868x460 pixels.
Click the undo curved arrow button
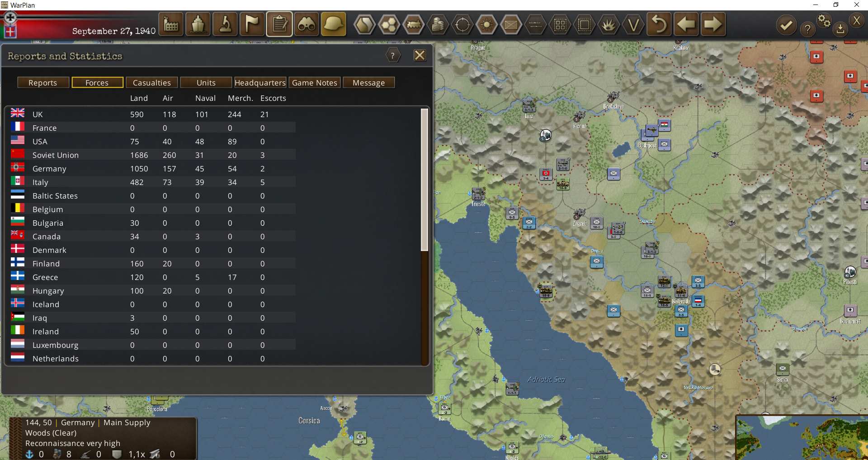(x=659, y=24)
